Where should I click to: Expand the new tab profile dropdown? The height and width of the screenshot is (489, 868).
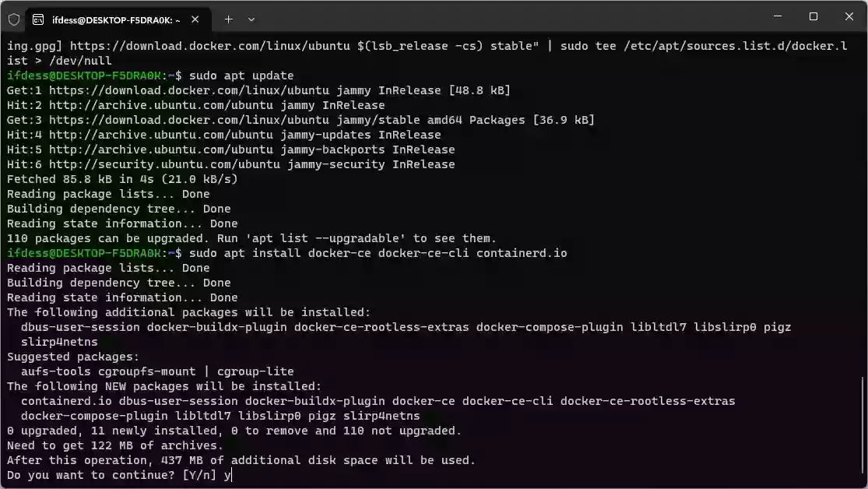(251, 19)
